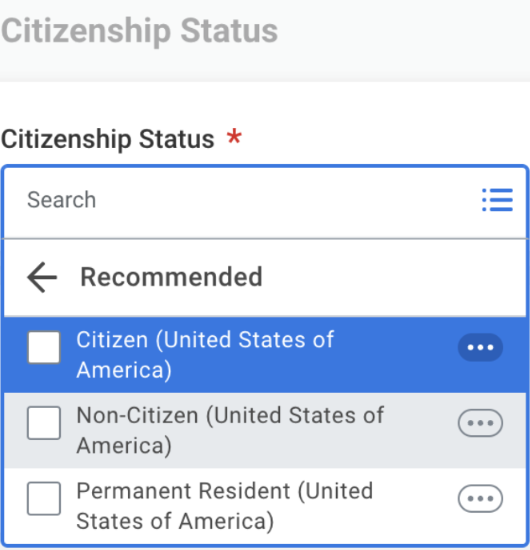Focus the Search input field
530x550 pixels.
pyautogui.click(x=242, y=200)
